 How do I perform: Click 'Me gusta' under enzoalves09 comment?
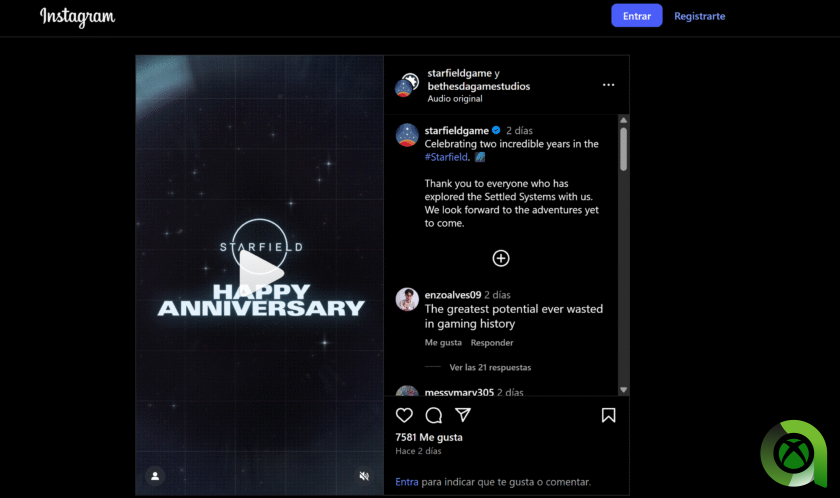(x=443, y=343)
